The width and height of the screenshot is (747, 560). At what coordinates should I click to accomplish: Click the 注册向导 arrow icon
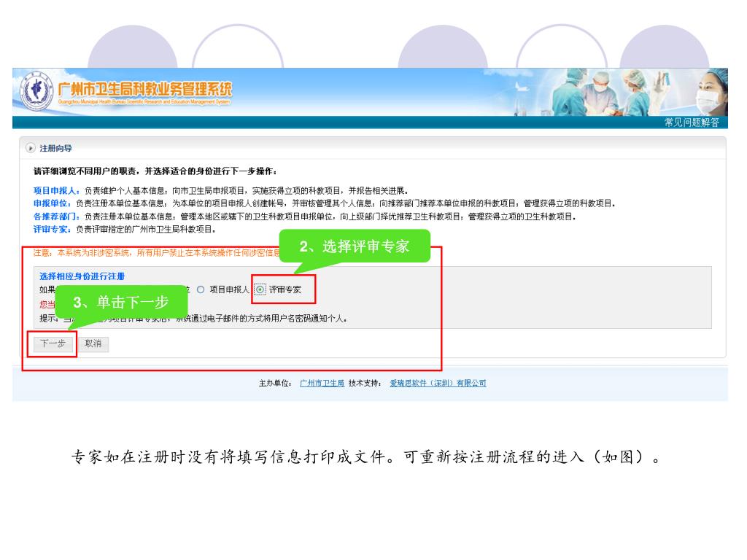click(x=31, y=148)
